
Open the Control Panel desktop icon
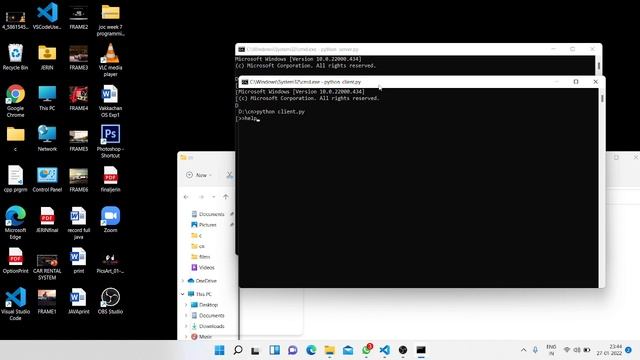point(47,180)
